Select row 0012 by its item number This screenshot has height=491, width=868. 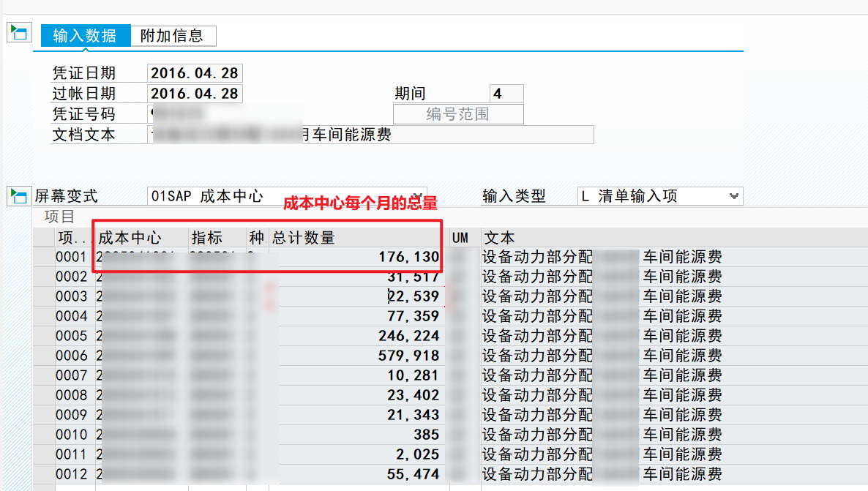point(72,474)
